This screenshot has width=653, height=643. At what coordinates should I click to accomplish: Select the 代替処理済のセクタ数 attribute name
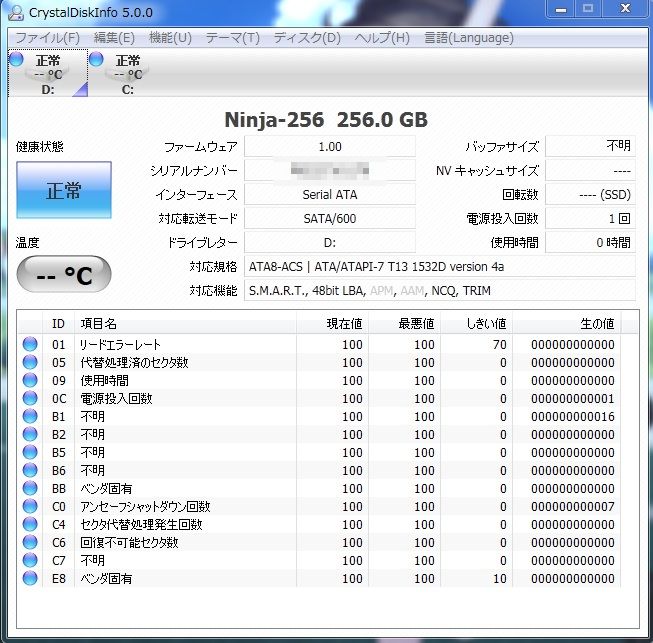click(134, 362)
